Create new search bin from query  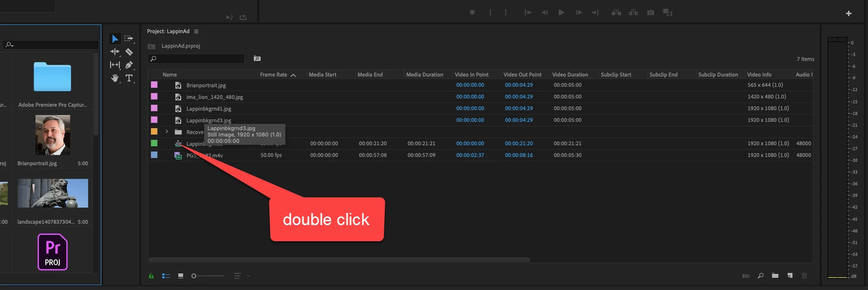(x=257, y=58)
